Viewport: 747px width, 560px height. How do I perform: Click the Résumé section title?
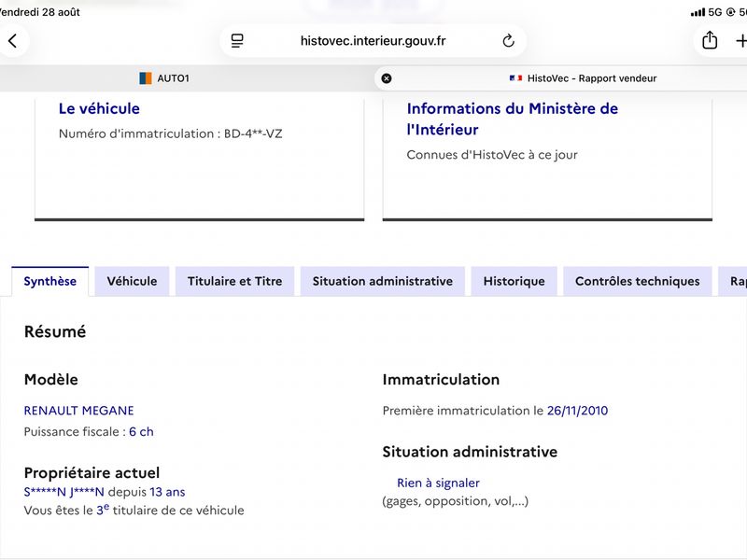55,331
